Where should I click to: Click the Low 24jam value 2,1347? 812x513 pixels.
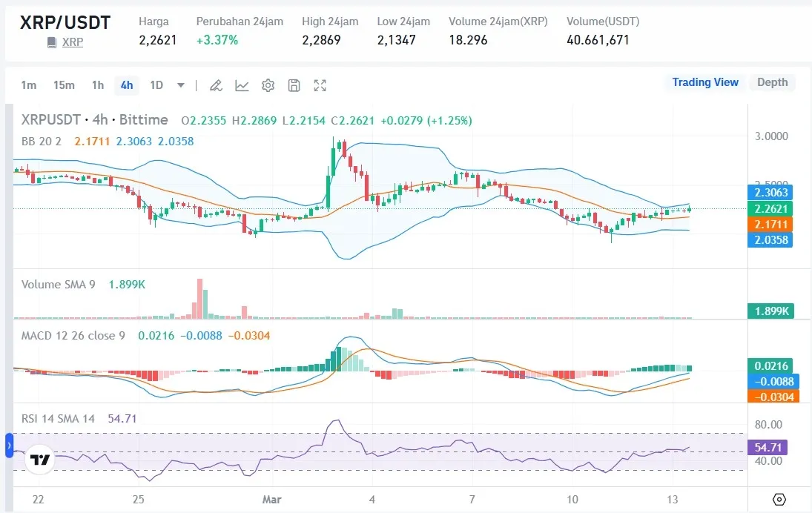396,40
